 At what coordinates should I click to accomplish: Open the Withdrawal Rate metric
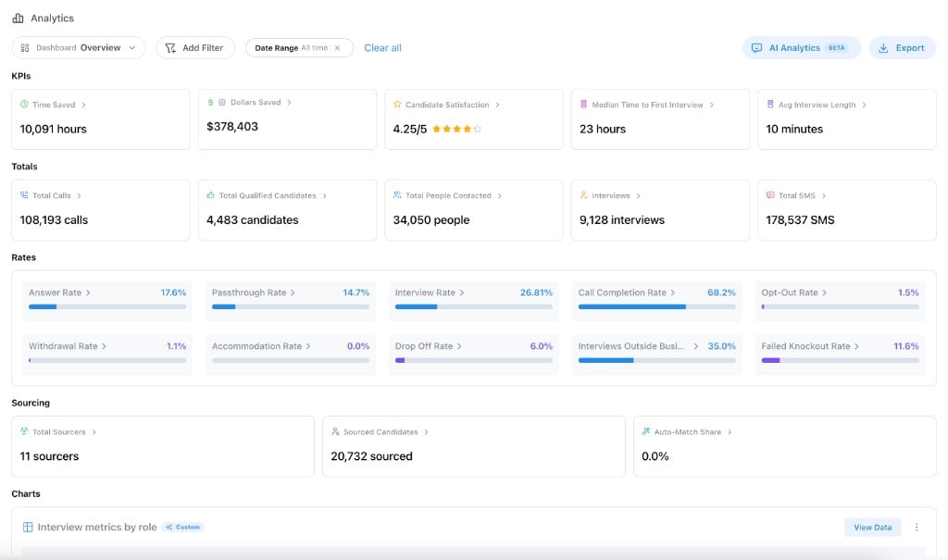107,355
